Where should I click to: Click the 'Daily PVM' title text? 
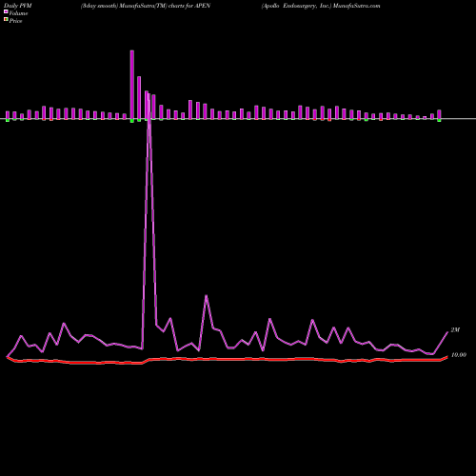[18, 6]
